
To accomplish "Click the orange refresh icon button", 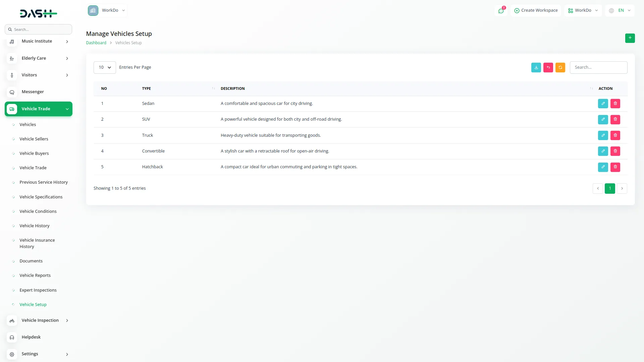I will coord(560,67).
